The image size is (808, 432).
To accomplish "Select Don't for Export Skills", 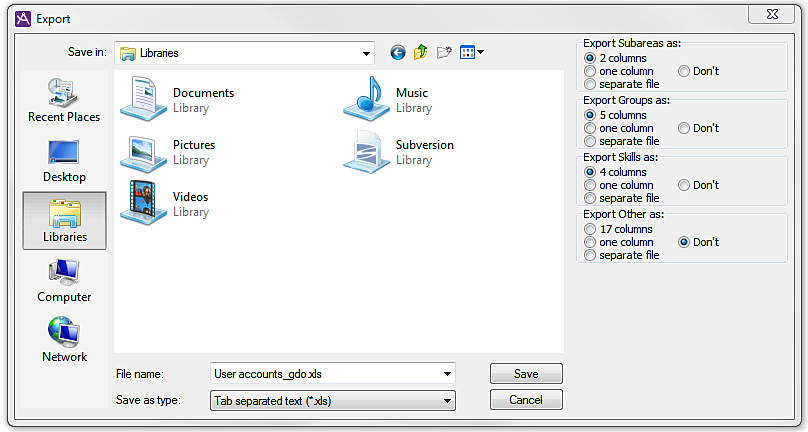I will pyautogui.click(x=684, y=185).
